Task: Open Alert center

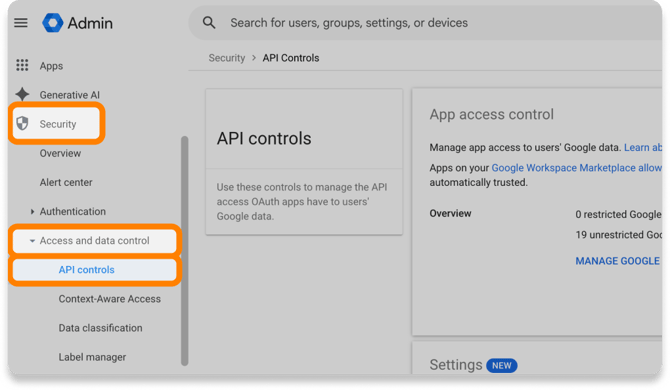Action: tap(66, 182)
